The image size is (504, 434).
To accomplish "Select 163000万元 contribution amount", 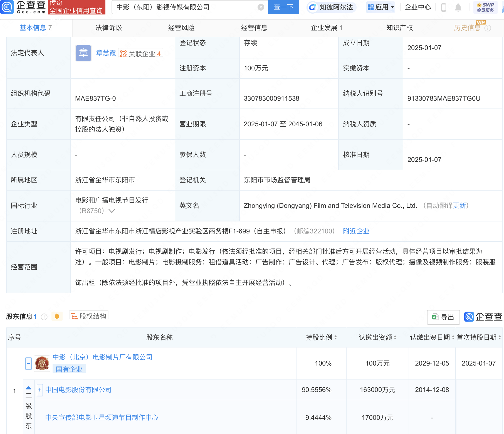I will [377, 390].
